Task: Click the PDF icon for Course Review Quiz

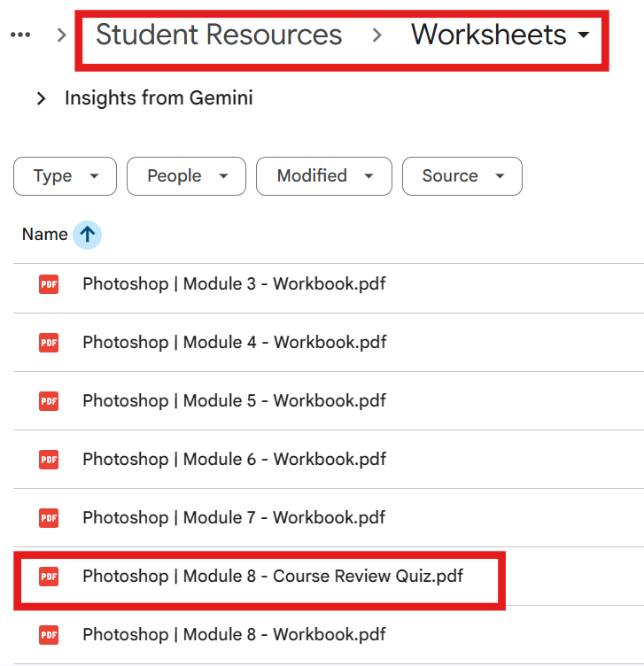Action: 49,577
